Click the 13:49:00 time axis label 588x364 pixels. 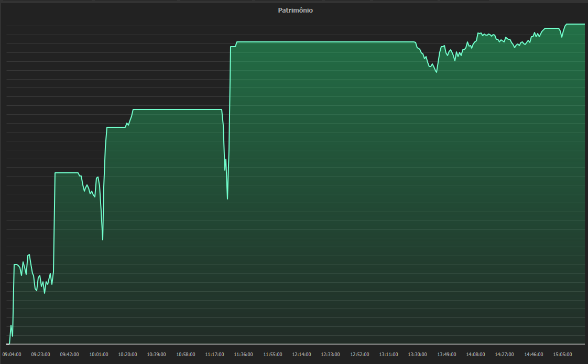click(447, 354)
